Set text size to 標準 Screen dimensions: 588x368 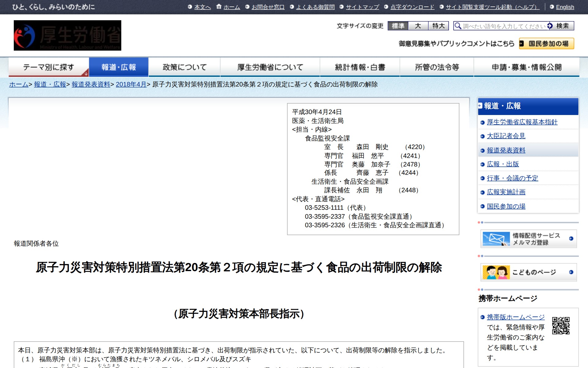coord(398,26)
